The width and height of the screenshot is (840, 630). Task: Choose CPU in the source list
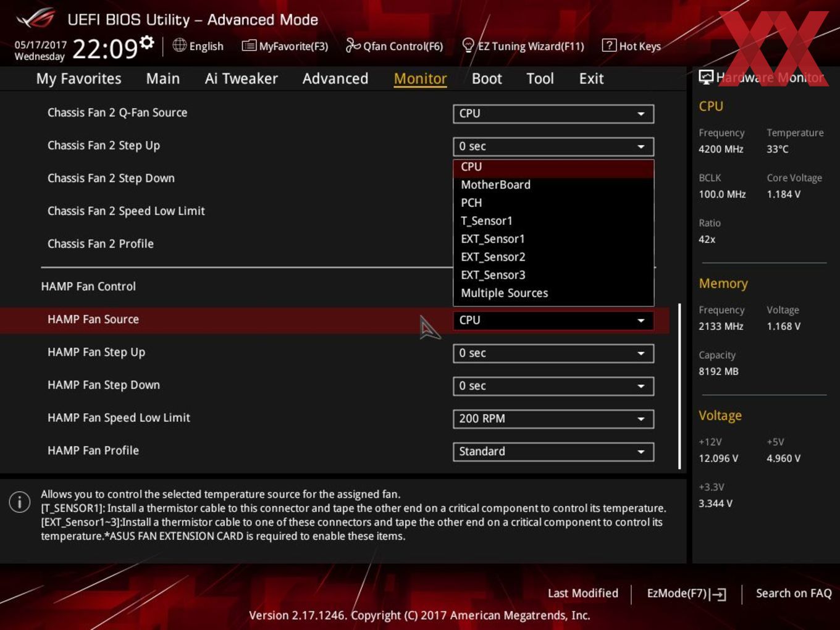(x=553, y=167)
